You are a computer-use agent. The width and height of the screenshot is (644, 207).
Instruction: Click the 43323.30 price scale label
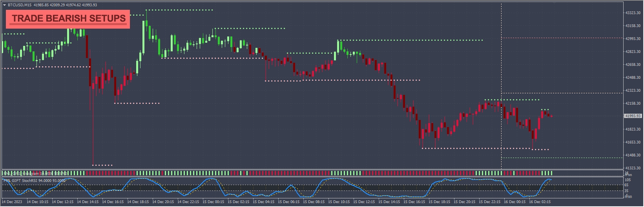click(x=633, y=13)
